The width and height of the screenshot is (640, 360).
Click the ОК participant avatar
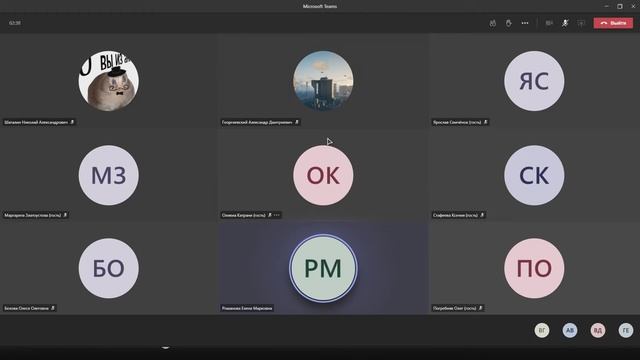click(x=323, y=175)
